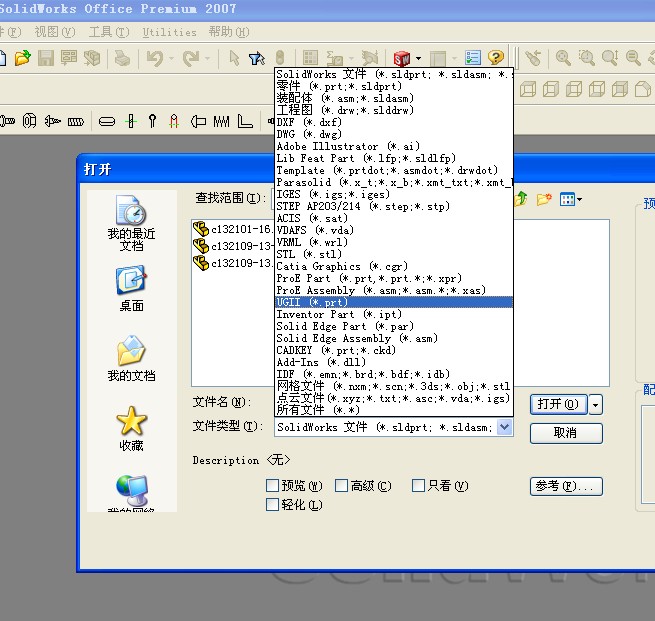Click the Zoom In/Out magnifier icon

(x=610, y=58)
